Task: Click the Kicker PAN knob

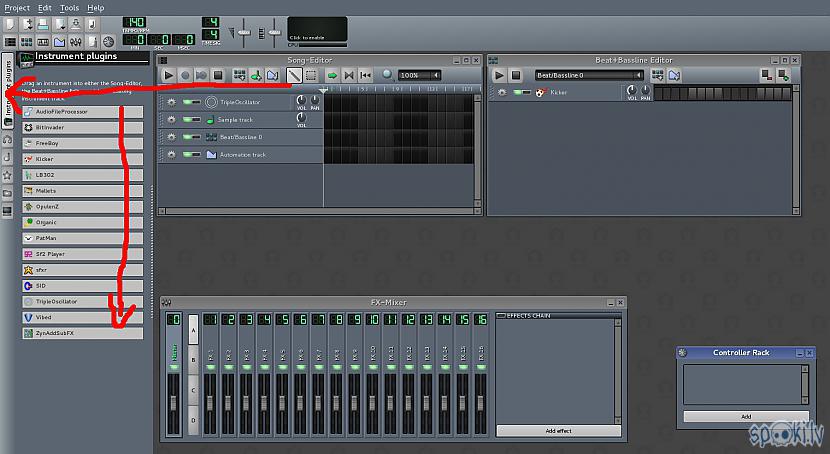Action: (x=645, y=90)
